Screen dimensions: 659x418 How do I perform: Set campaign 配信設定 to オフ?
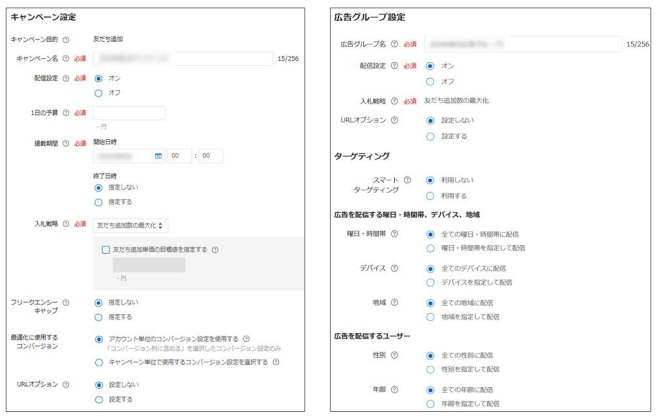pos(98,93)
